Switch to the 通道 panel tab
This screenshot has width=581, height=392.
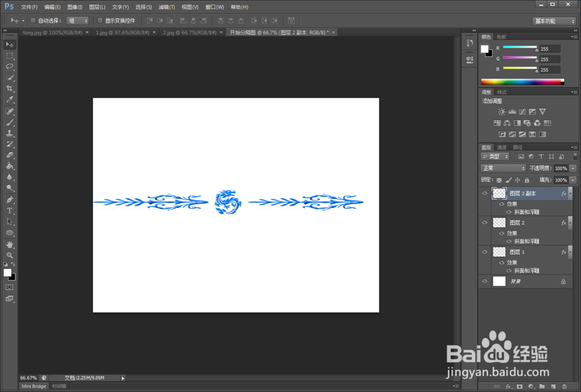502,148
